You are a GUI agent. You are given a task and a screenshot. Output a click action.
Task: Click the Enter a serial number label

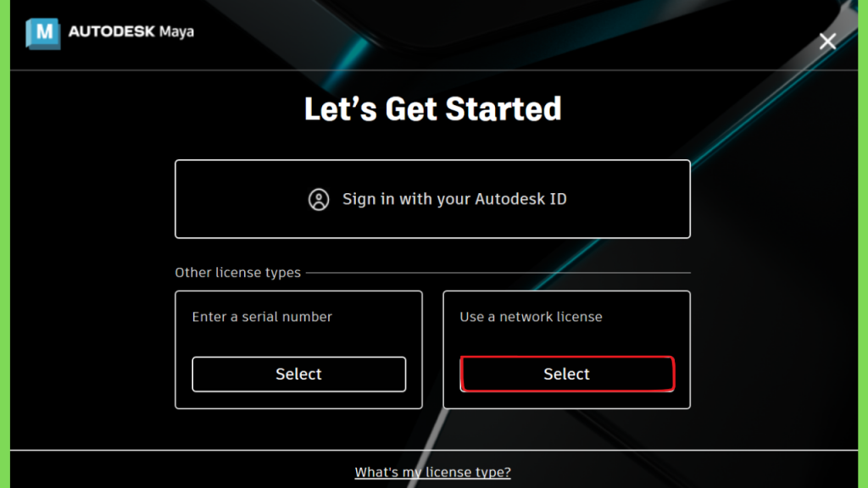(262, 317)
